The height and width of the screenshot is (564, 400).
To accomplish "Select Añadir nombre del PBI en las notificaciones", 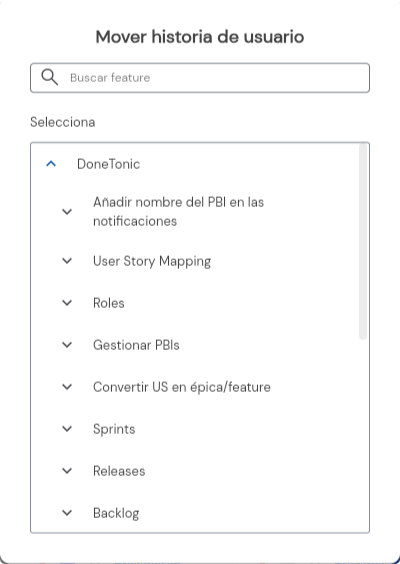I will tap(178, 212).
